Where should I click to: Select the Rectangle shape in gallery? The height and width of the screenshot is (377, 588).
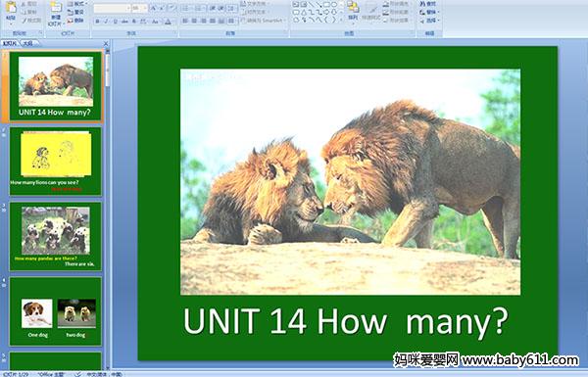pos(326,5)
